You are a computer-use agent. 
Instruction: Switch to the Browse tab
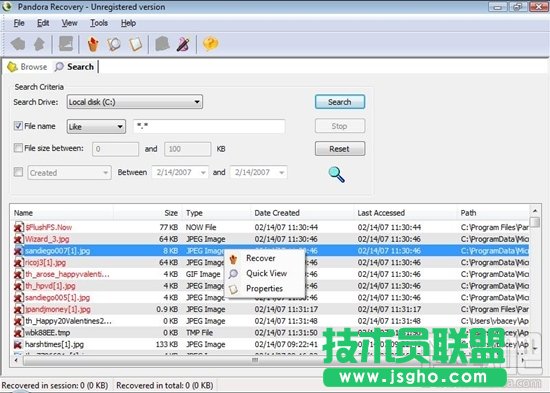pos(27,67)
